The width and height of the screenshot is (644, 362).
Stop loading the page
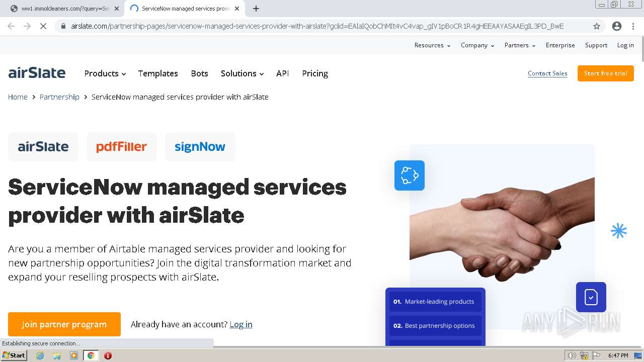43,26
